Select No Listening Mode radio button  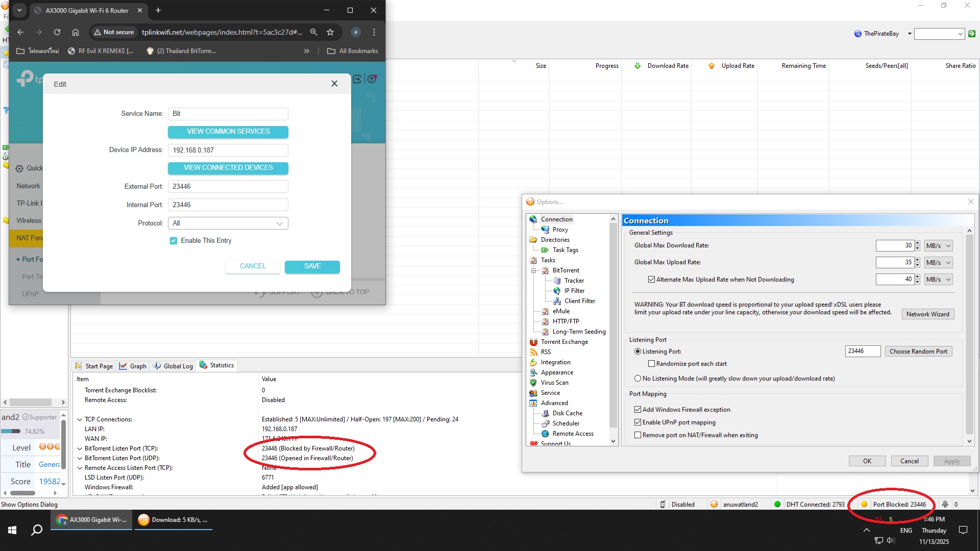pyautogui.click(x=638, y=379)
